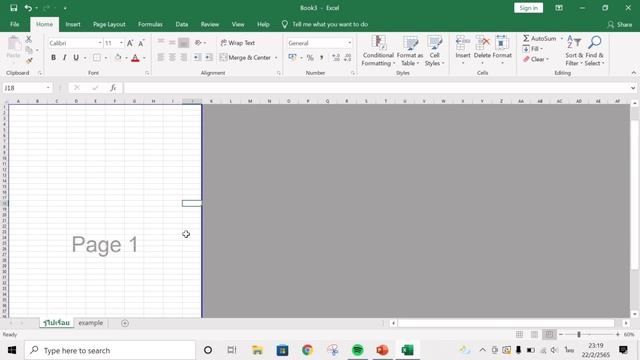Open the General number format dropdown
Viewport: 640px width, 360px height.
[x=349, y=43]
